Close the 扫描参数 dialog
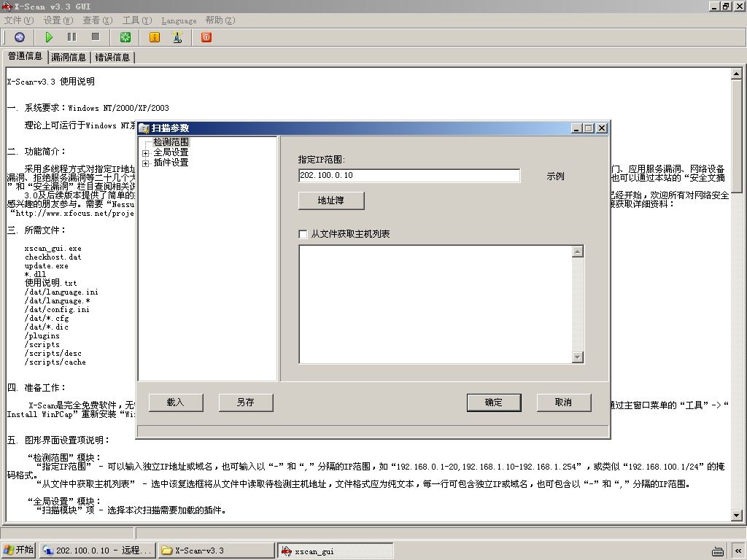This screenshot has width=747, height=560. pyautogui.click(x=602, y=128)
